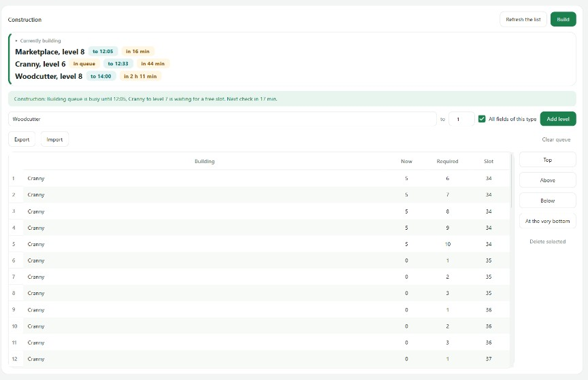This screenshot has height=380, width=588.
Task: Select queue row 2 Cranny
Action: click(x=259, y=195)
